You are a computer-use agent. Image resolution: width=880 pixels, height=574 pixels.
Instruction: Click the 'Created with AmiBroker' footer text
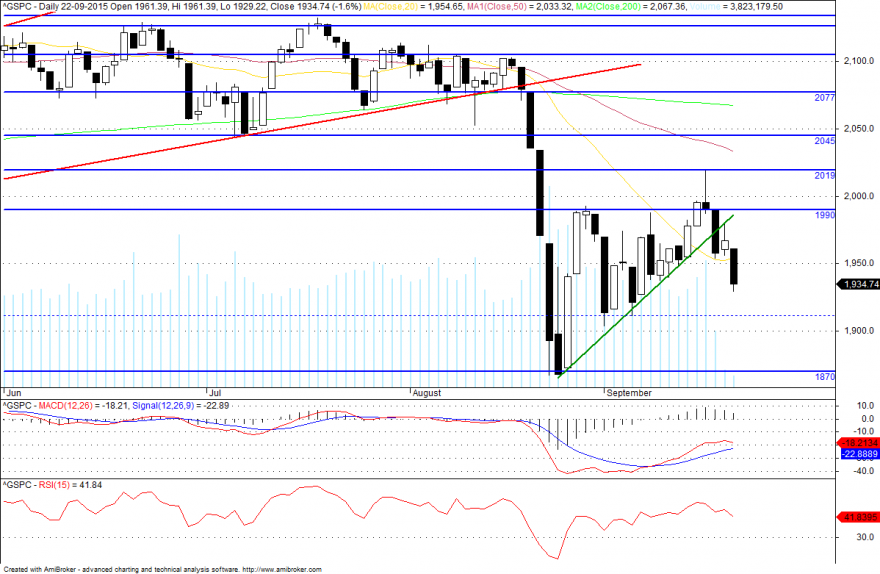(38, 570)
